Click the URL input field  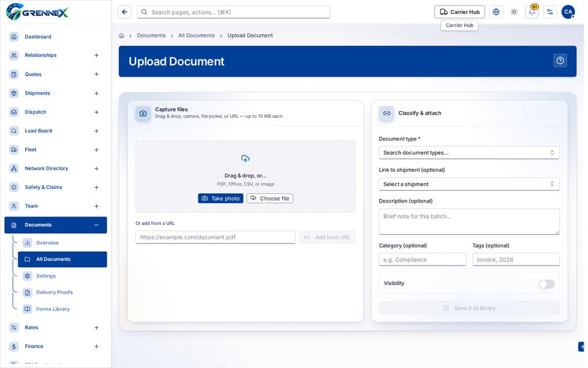pyautogui.click(x=216, y=237)
